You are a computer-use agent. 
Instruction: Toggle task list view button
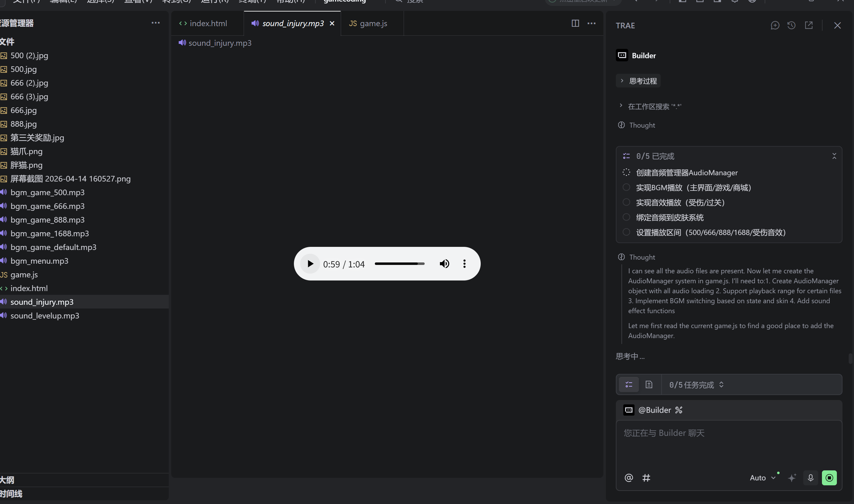click(629, 384)
